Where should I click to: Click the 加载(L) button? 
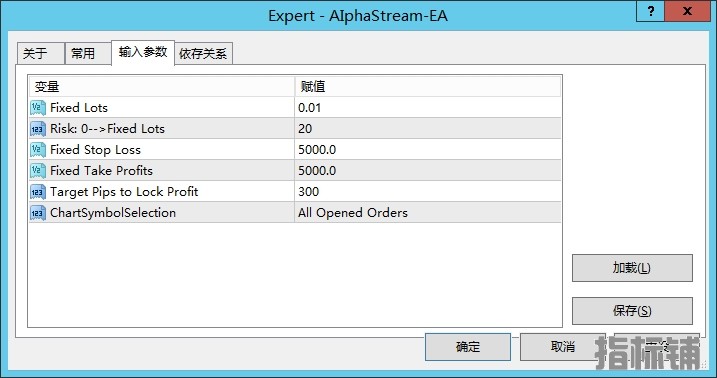[x=632, y=268]
